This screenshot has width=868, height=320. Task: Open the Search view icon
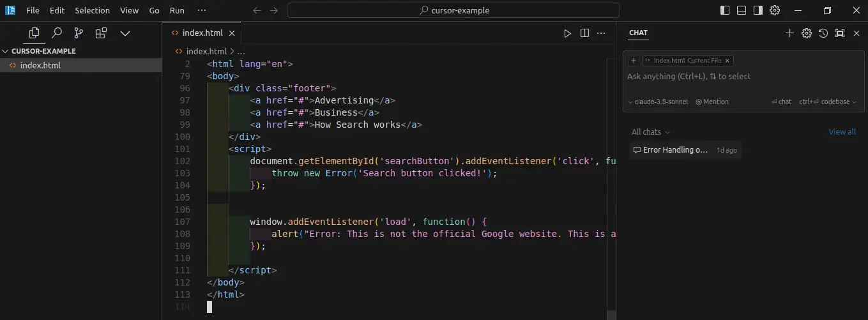(56, 33)
